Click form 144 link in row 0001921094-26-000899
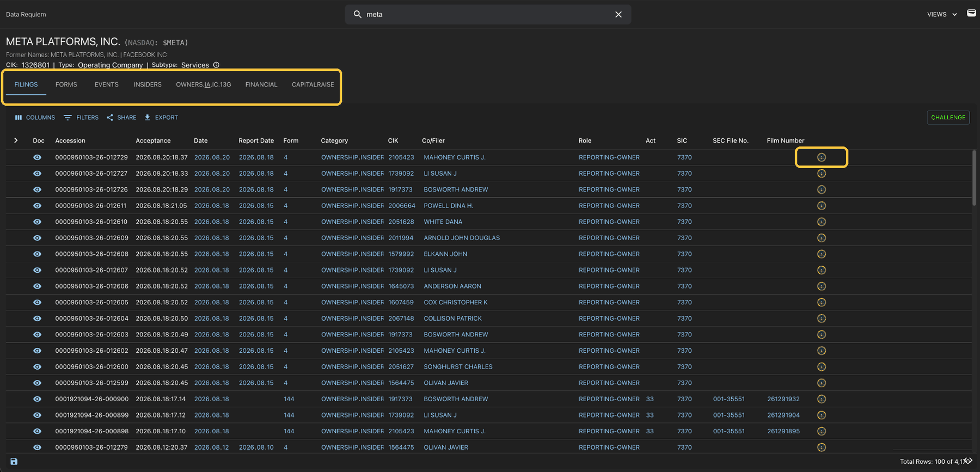Viewport: 980px width, 472px height. [289, 415]
